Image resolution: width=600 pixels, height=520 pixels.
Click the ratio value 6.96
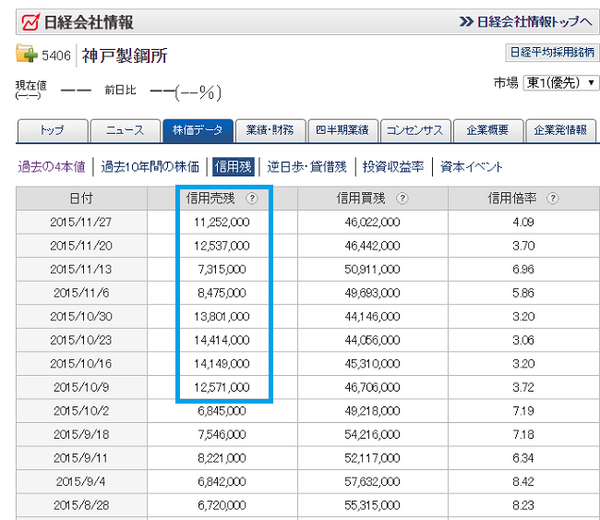coord(523,269)
